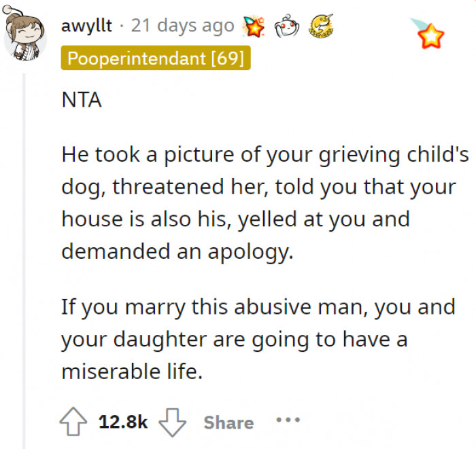This screenshot has height=449, width=476.
Task: Click the '21 days ago' timestamp
Action: pyautogui.click(x=182, y=27)
